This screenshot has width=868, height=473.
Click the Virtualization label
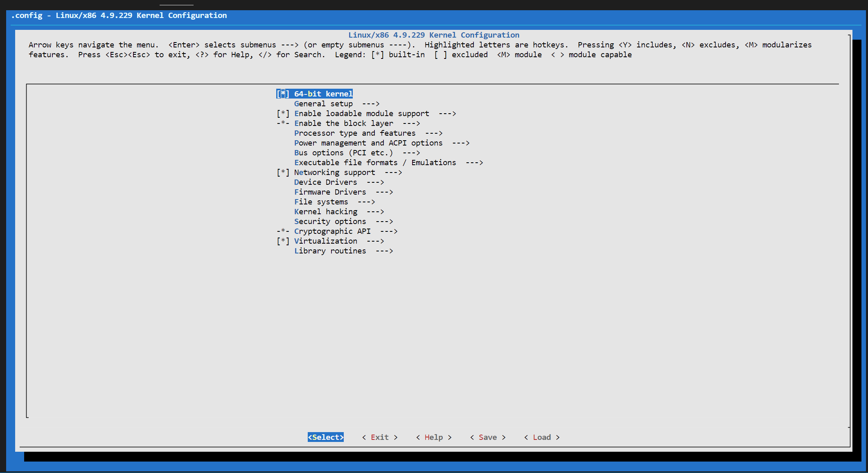(325, 241)
